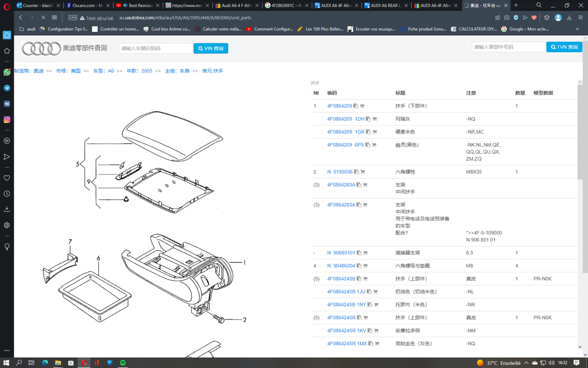Viewport: 588px width, 368px height.
Task: Toggle the VPN badge in address bar
Action: coord(73,17)
